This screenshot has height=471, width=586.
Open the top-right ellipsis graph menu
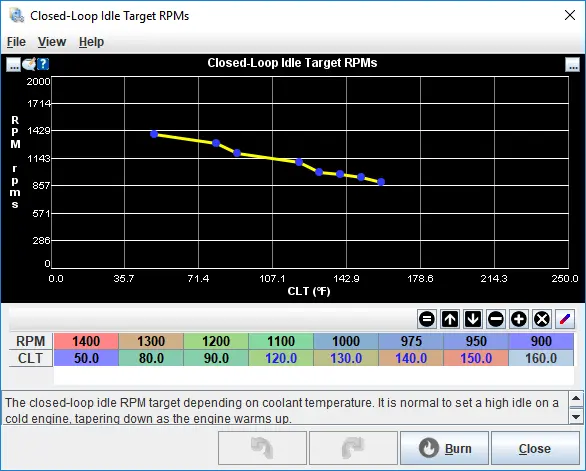click(x=572, y=65)
